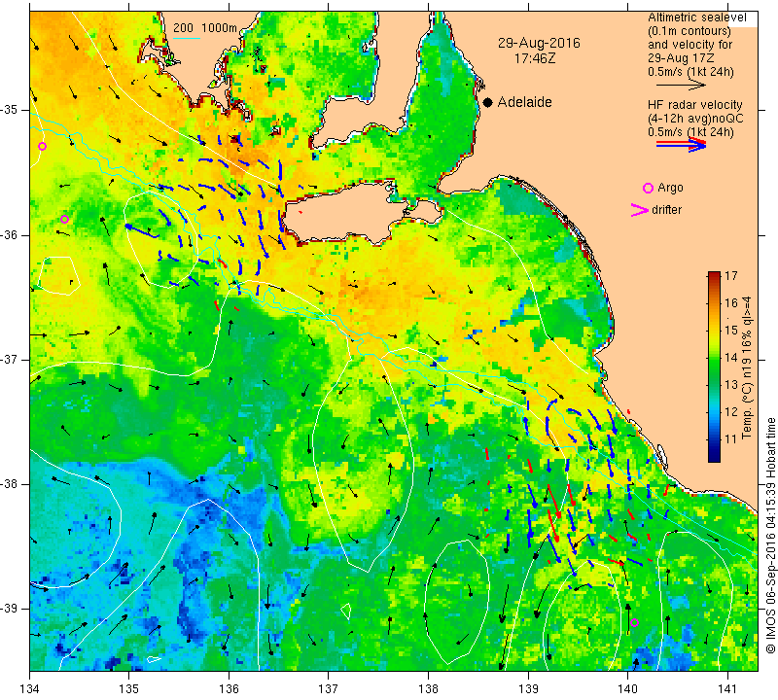Click the 'HF radar velocity' legend heading
This screenshot has width=778, height=700.
click(695, 105)
